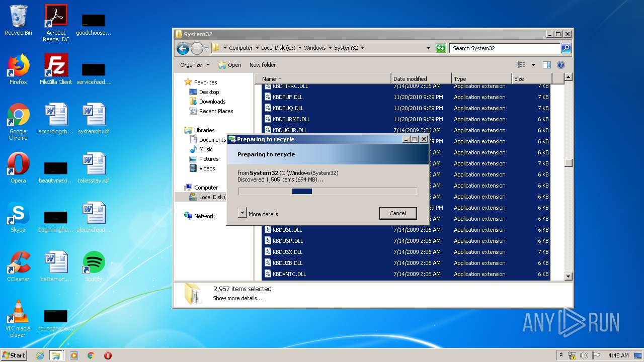Open the Recycle Bin desktop icon
644x362 pixels.
pos(18,21)
